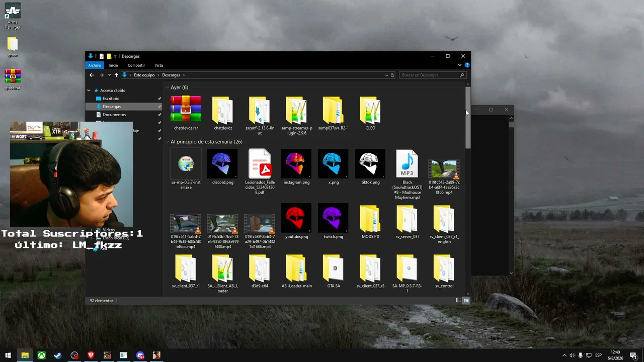Open the chatdevoz folder
Viewport: 644px width, 362px height.
tap(222, 113)
